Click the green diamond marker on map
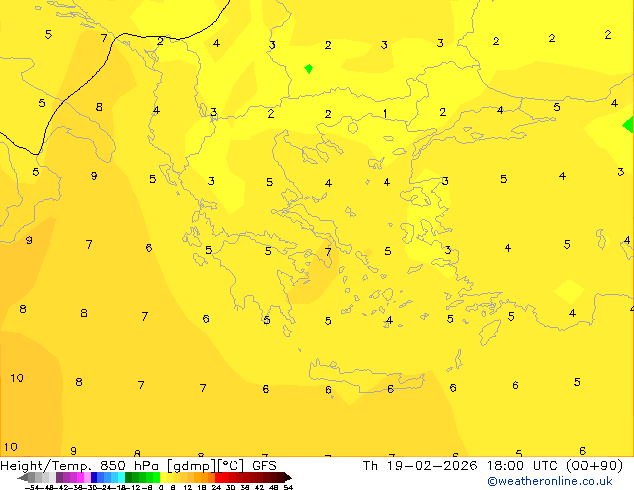The height and width of the screenshot is (490, 634). (309, 69)
